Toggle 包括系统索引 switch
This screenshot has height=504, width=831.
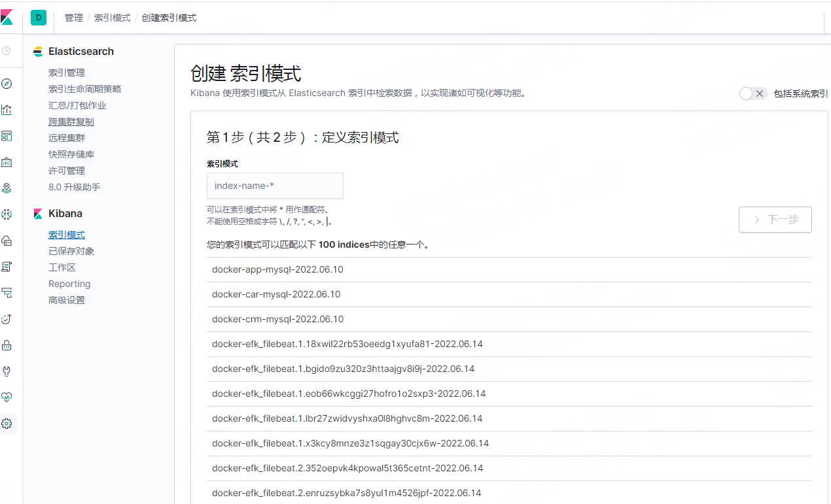tap(752, 93)
